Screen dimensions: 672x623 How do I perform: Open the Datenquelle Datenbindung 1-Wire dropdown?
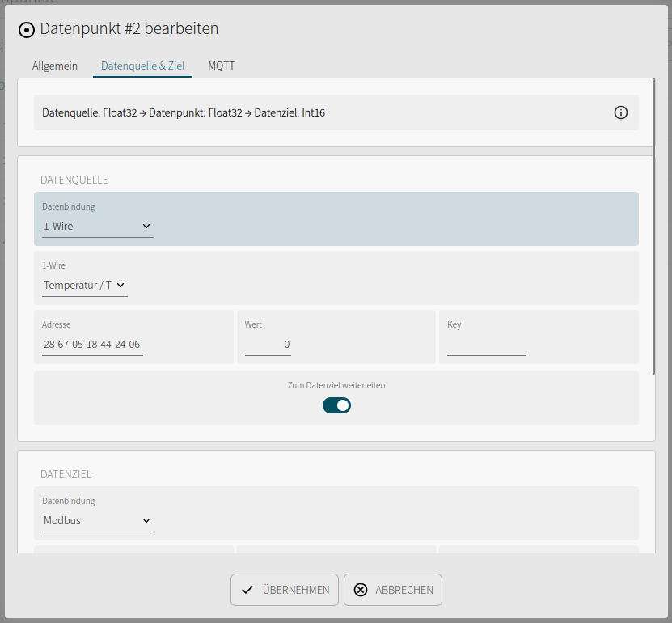click(97, 226)
